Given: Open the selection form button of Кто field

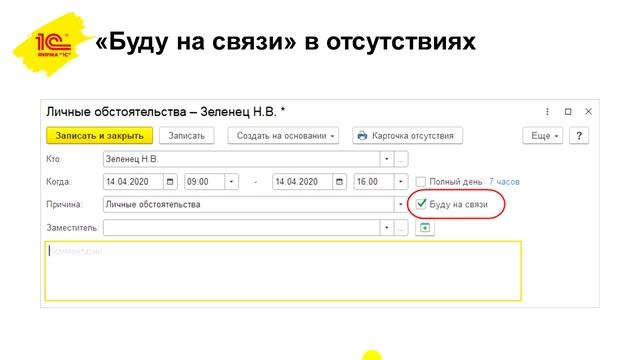Looking at the screenshot, I should click(x=401, y=159).
